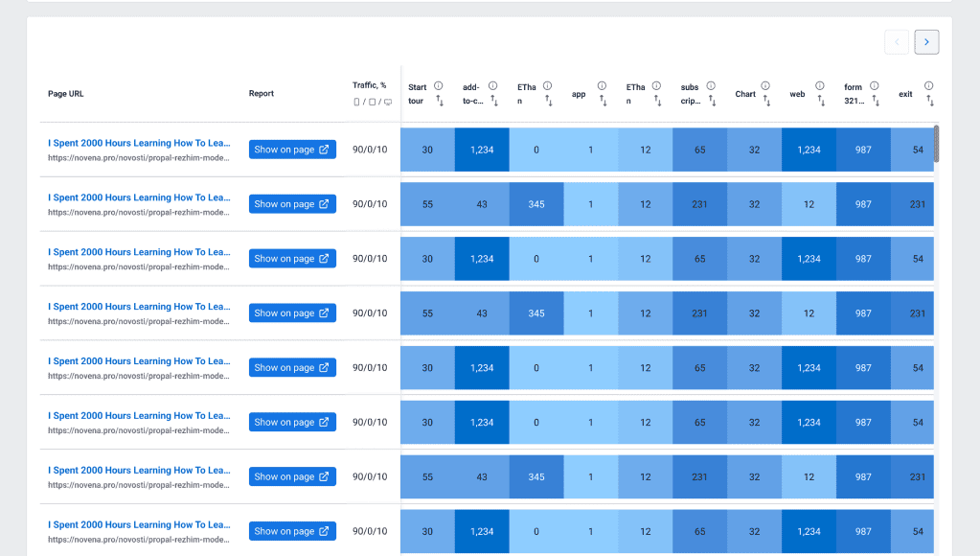980x556 pixels.
Task: Open the first 'I Spent 2000 Hours Learning' link
Action: pos(140,142)
